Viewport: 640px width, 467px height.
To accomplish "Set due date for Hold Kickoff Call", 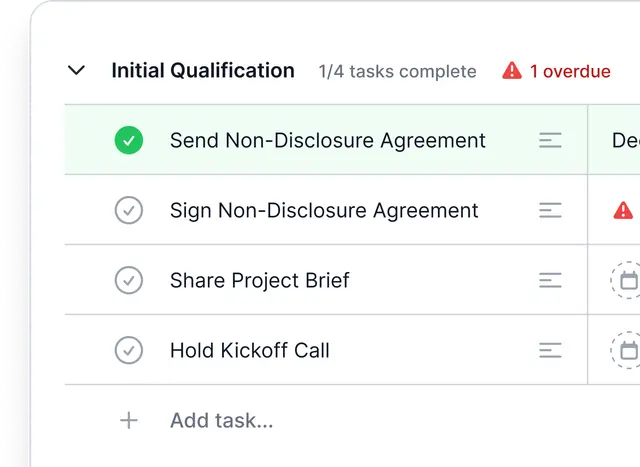I will [x=627, y=351].
